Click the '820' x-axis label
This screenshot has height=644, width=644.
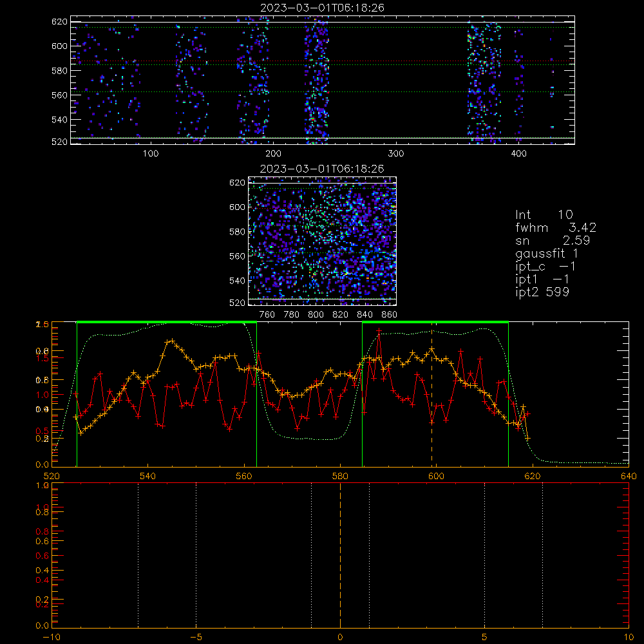pyautogui.click(x=341, y=315)
